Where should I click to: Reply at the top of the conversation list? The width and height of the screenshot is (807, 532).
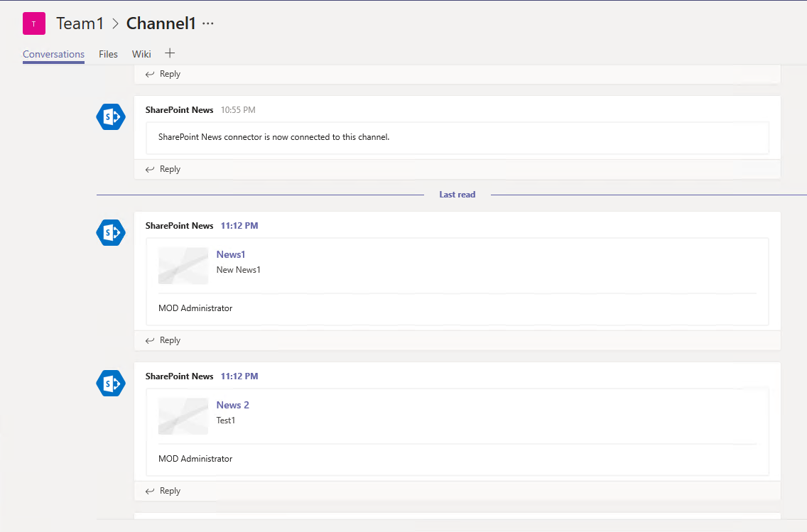[x=163, y=74]
